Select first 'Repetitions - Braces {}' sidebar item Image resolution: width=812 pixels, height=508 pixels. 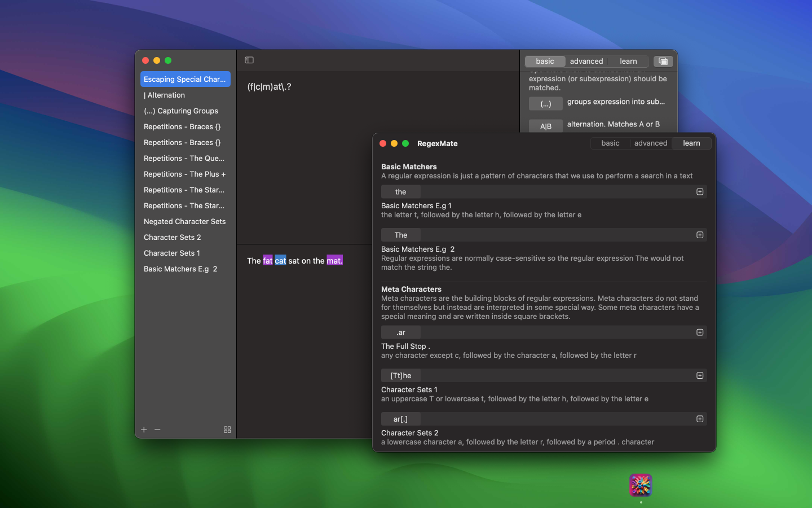[186, 126]
